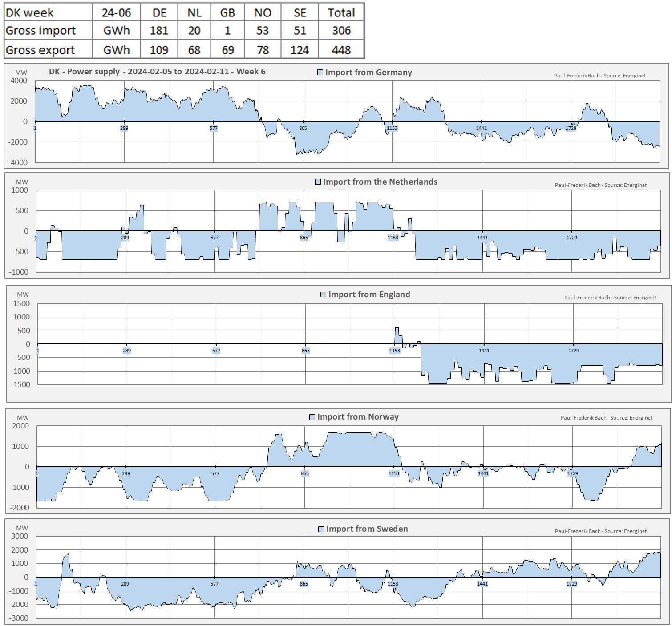Viewport: 672px width, 626px height.
Task: Click the 865 axis marker on Germany chart
Action: click(x=303, y=128)
